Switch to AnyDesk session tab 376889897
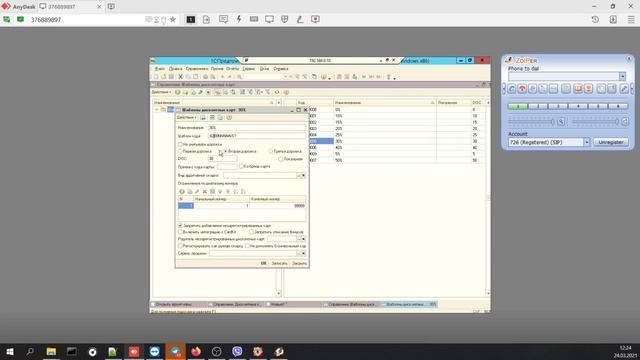The image size is (640, 360). (71, 7)
